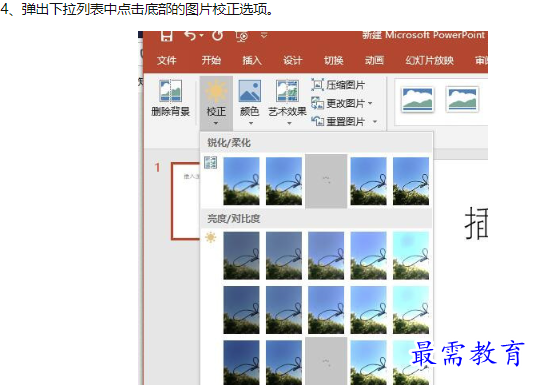Apply the first picture style thumbnail in ribbon
The height and width of the screenshot is (385, 533).
[418, 99]
